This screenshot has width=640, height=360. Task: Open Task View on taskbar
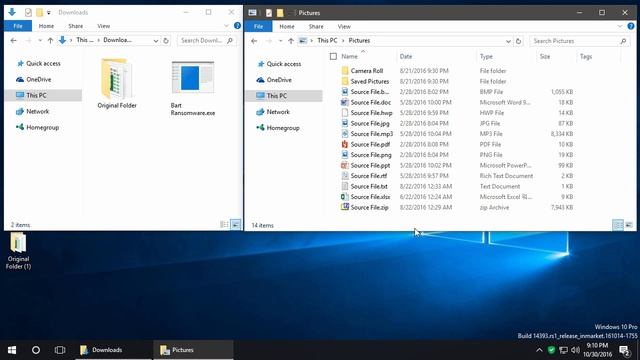(60, 350)
